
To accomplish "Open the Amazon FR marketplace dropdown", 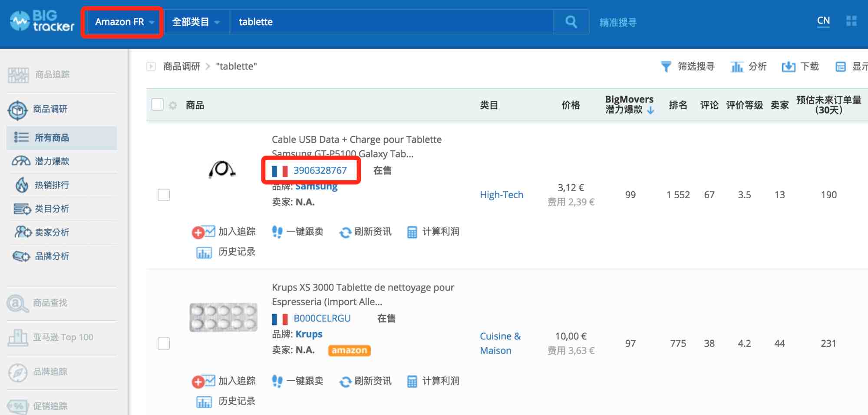I will pos(124,22).
